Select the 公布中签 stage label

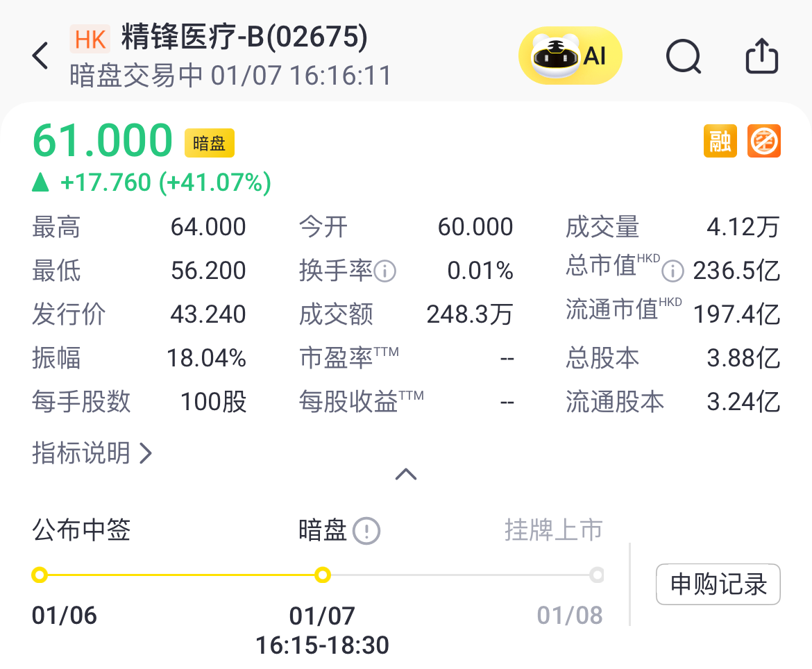click(81, 531)
